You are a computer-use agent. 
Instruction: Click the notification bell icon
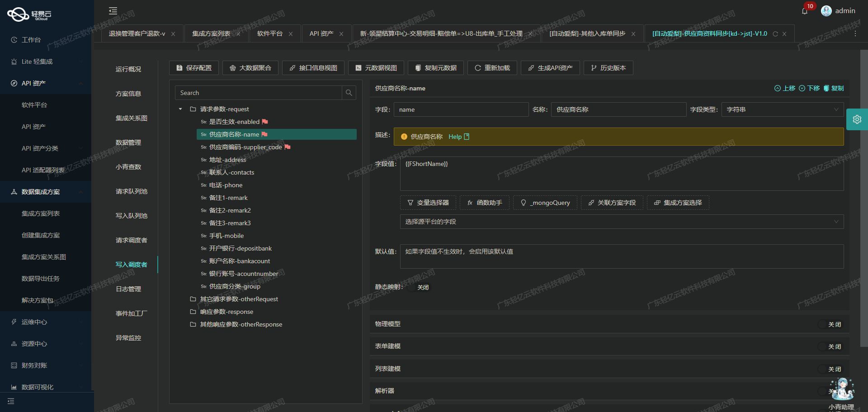pos(805,11)
